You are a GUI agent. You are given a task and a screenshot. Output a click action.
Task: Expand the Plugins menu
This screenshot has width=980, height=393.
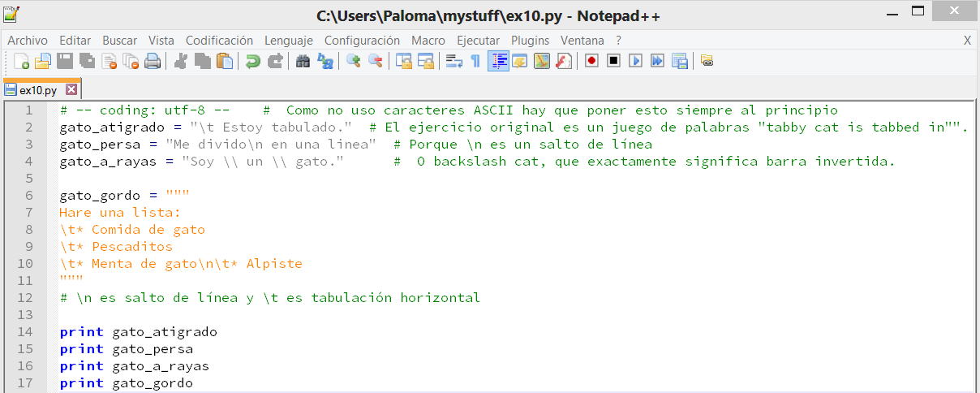coord(530,40)
